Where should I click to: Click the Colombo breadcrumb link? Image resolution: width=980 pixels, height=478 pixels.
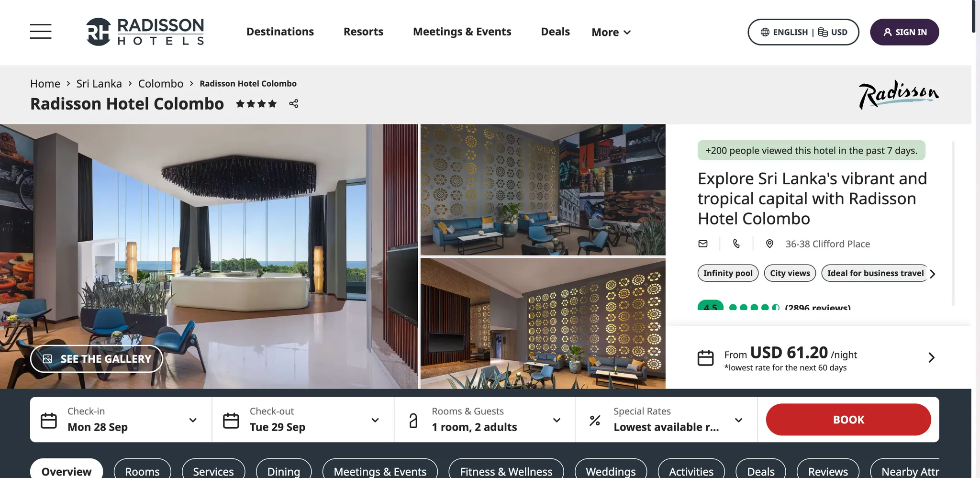[x=161, y=84]
